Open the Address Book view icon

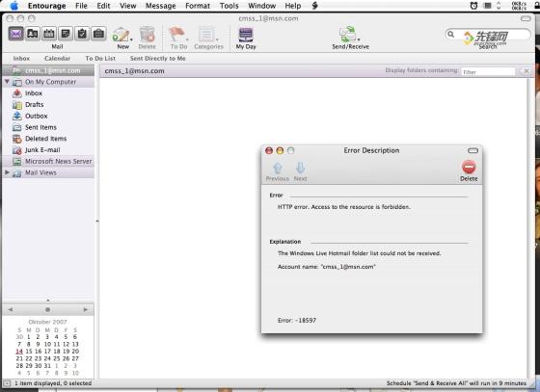tap(33, 34)
